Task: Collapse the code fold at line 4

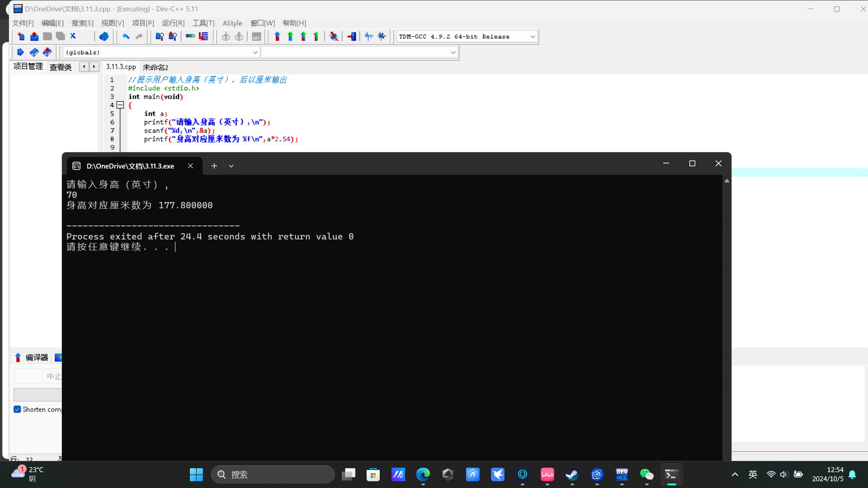Action: tap(120, 105)
